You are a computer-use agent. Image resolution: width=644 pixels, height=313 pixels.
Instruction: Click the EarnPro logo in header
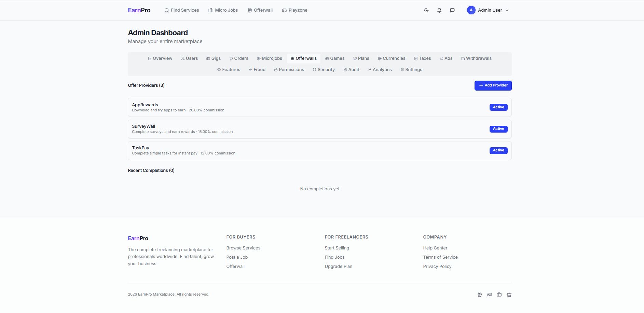(139, 10)
